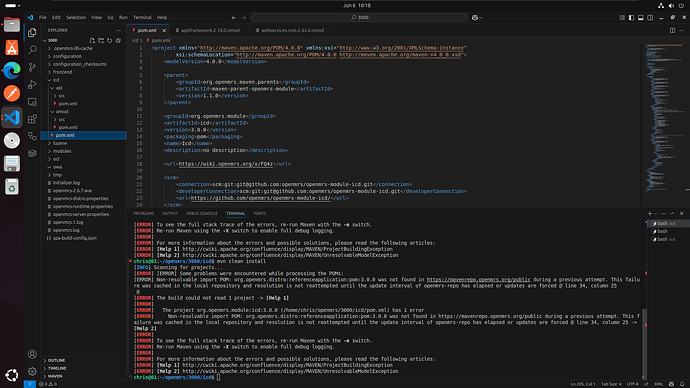Open the Source Control view
690x388 pixels.
point(32,67)
